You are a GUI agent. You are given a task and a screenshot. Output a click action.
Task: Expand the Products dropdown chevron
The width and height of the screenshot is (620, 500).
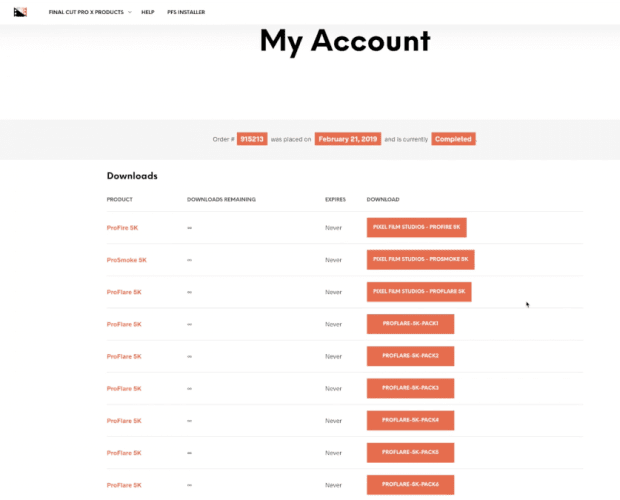click(130, 12)
